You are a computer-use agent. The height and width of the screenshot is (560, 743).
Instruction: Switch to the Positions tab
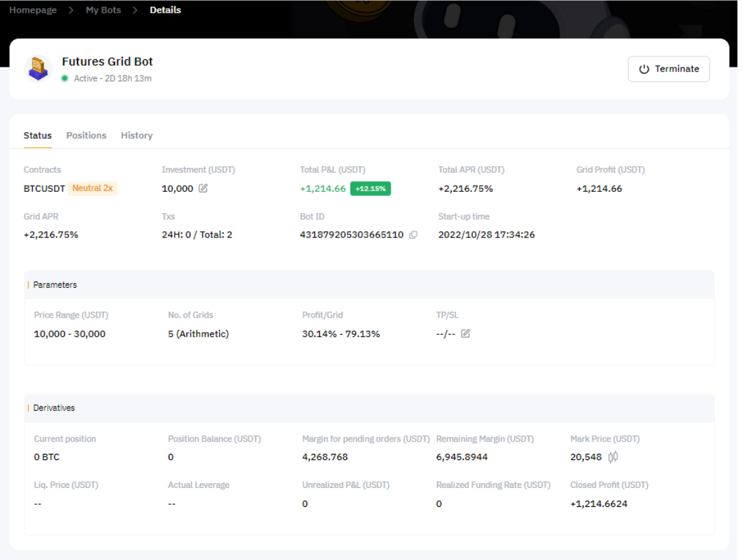click(86, 135)
